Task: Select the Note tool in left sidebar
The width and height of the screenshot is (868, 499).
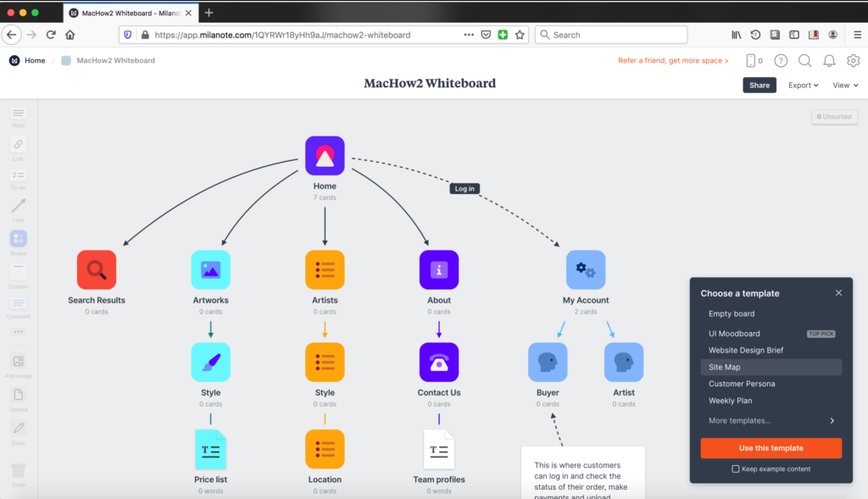Action: (18, 114)
